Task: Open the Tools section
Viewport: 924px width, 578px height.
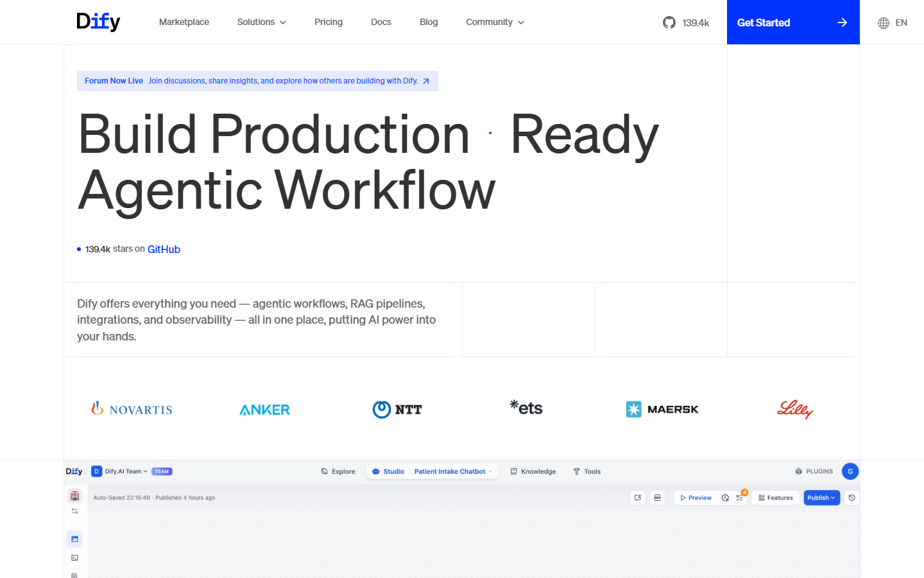Action: tap(586, 471)
